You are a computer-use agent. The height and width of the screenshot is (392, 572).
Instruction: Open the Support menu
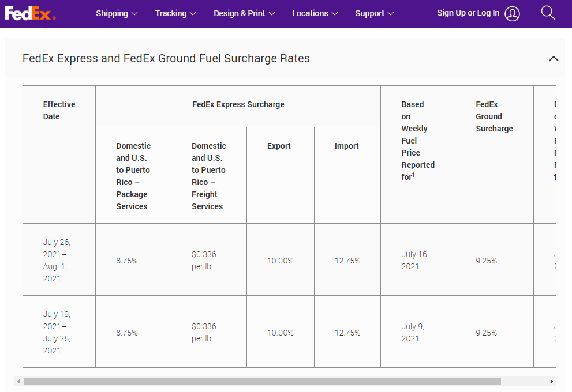click(374, 13)
